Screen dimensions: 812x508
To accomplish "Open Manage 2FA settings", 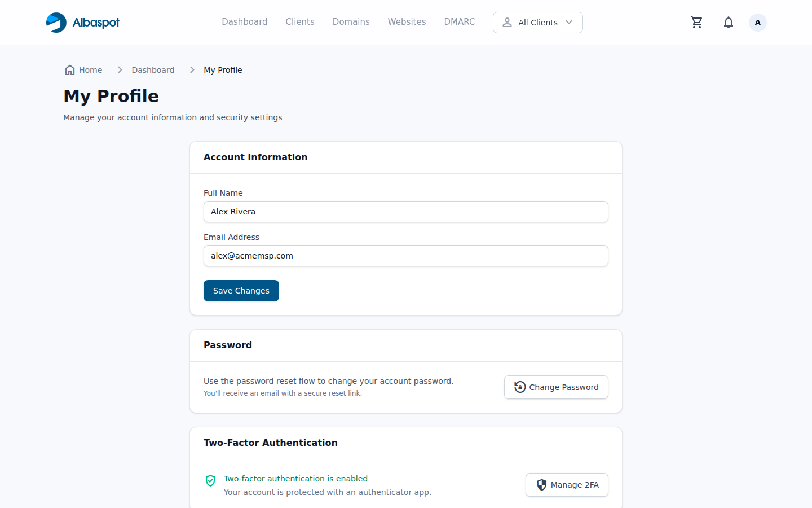I will pyautogui.click(x=567, y=484).
